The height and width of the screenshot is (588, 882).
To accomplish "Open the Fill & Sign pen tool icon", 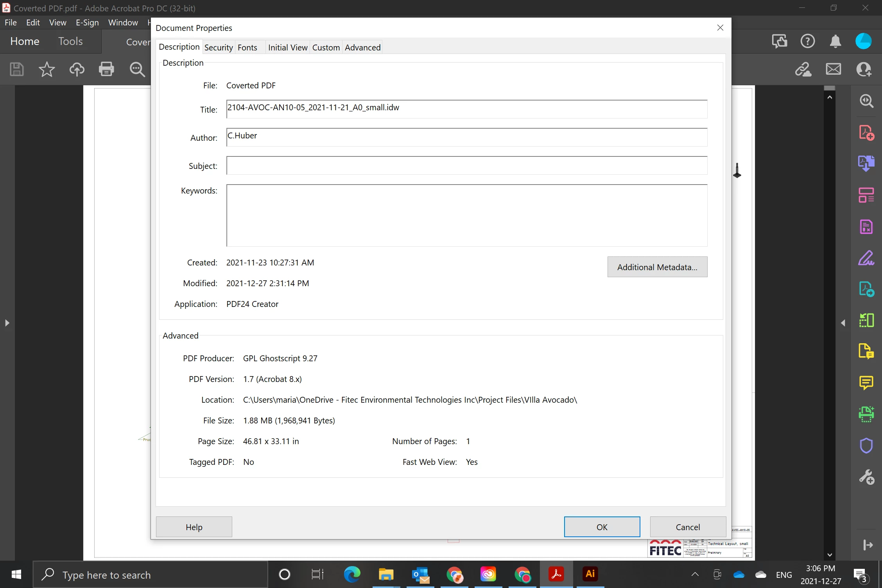I will click(866, 258).
